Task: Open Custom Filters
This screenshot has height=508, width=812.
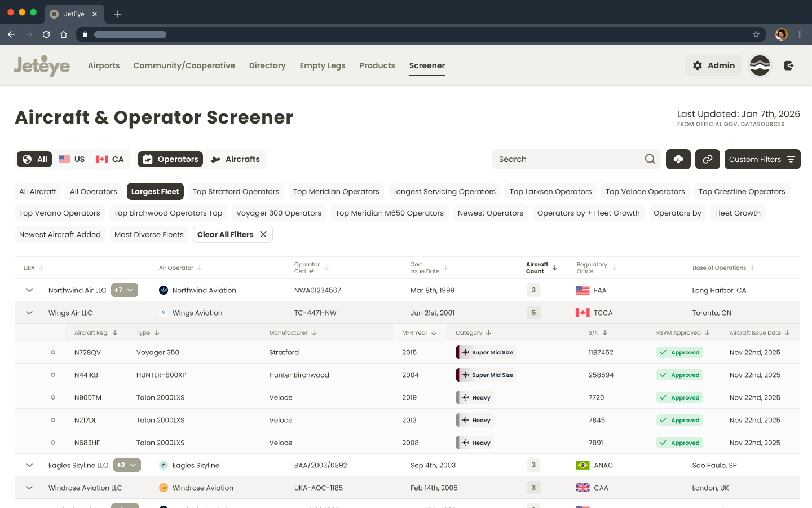Action: pyautogui.click(x=762, y=159)
